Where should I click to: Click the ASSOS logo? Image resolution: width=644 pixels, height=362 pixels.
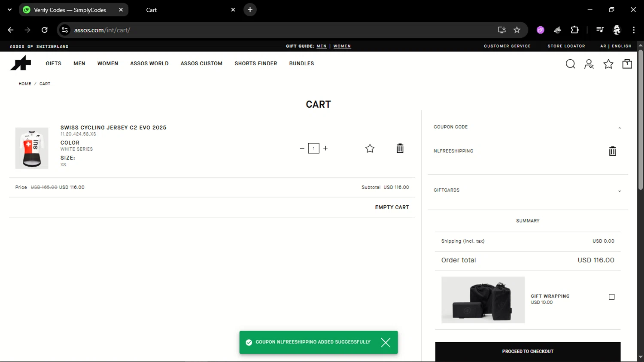point(21,63)
